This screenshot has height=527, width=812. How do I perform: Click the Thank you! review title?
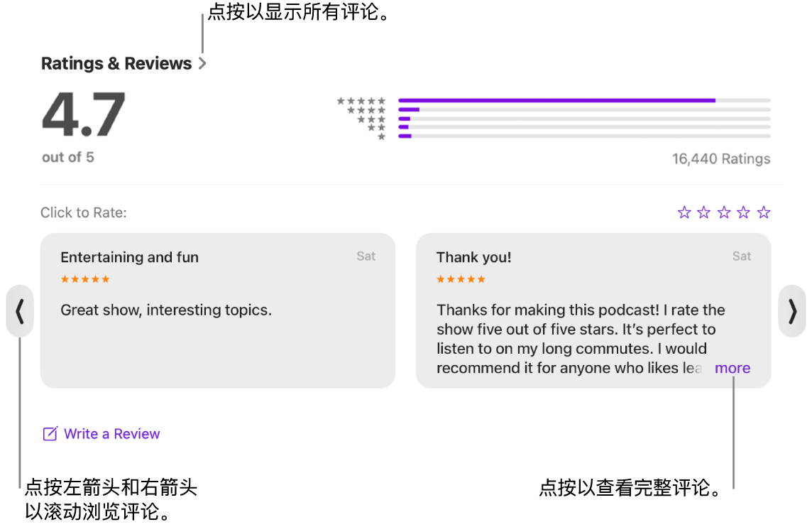click(x=474, y=257)
